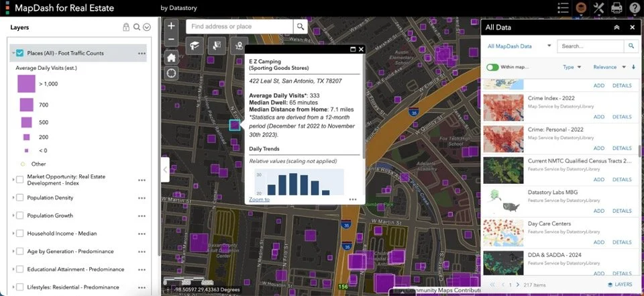Image resolution: width=644 pixels, height=296 pixels.
Task: Open the legend list icon in header
Action: (x=563, y=8)
